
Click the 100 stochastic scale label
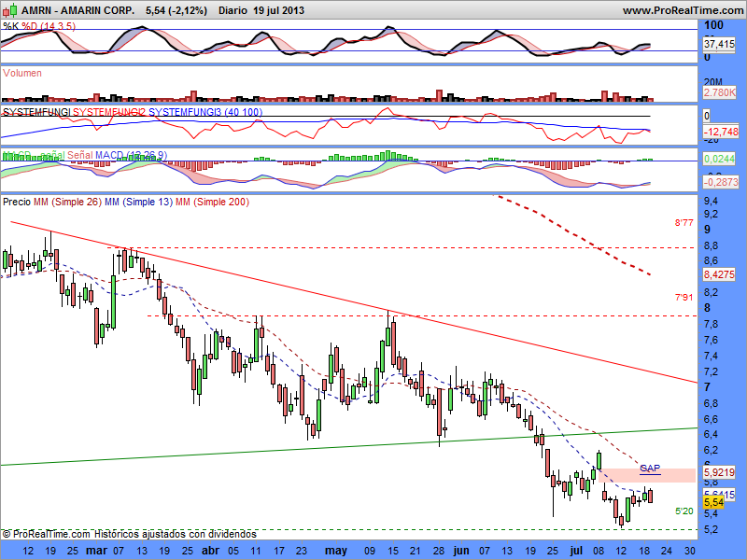[713, 25]
